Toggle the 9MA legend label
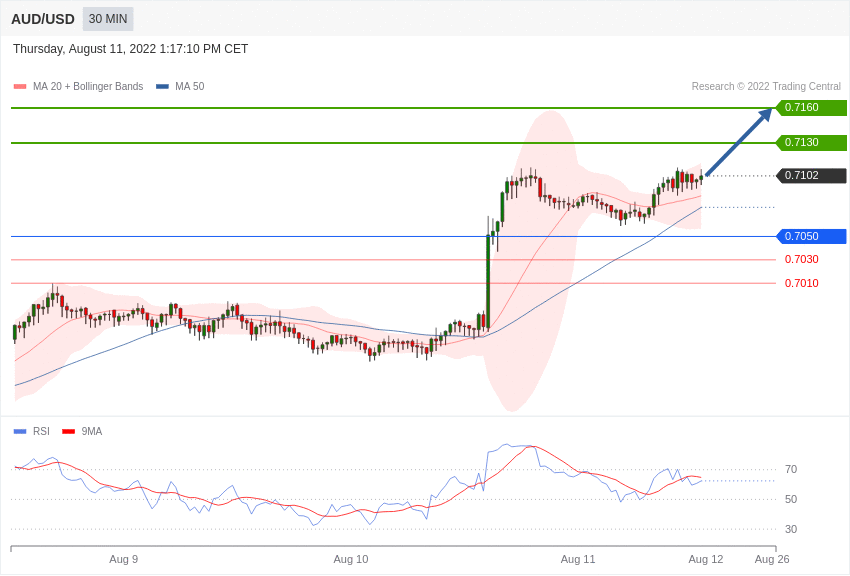Screen dimensions: 850x576 (92, 431)
